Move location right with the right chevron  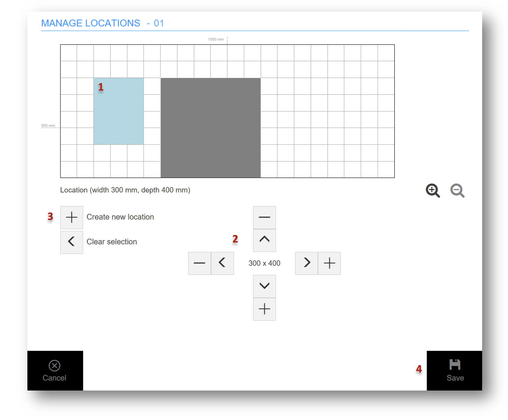click(x=307, y=263)
